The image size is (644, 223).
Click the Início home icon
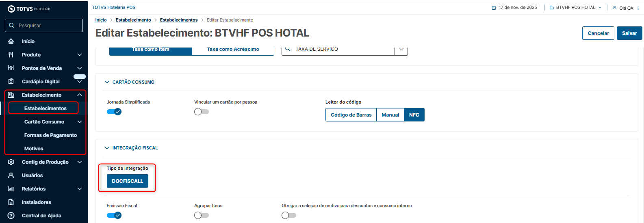pos(11,41)
